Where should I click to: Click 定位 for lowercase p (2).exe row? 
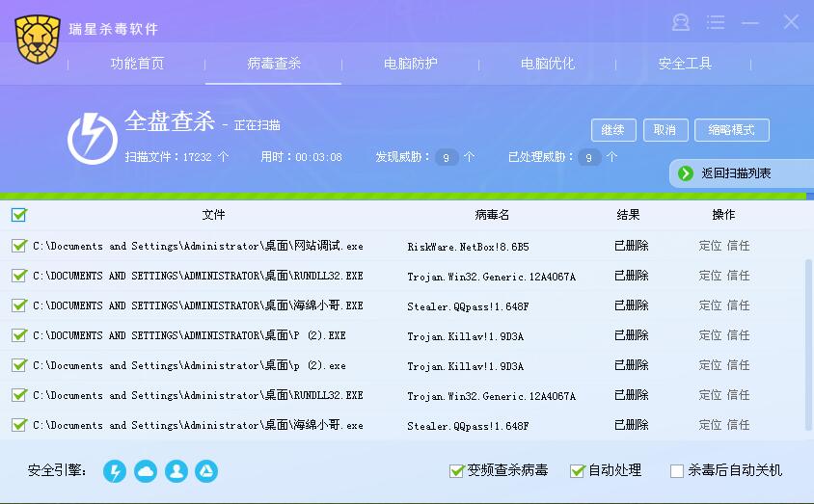pos(710,365)
